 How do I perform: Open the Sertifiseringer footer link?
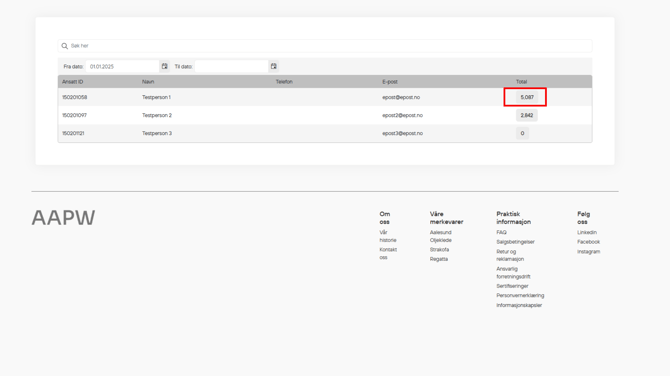click(x=512, y=286)
